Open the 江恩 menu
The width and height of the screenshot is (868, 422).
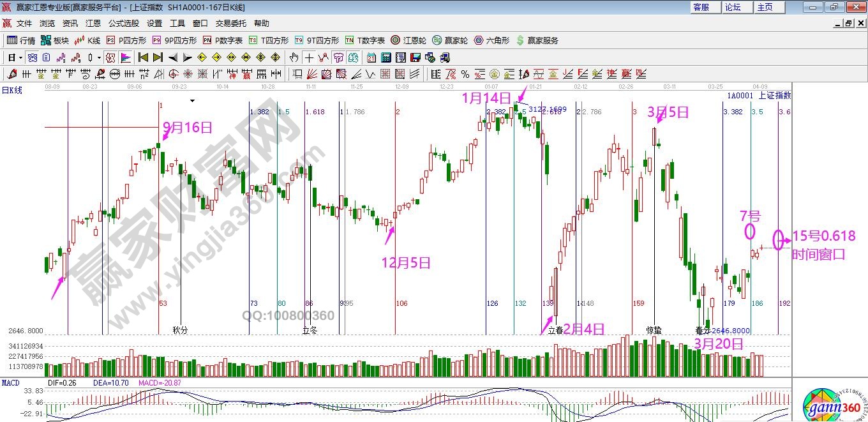93,24
